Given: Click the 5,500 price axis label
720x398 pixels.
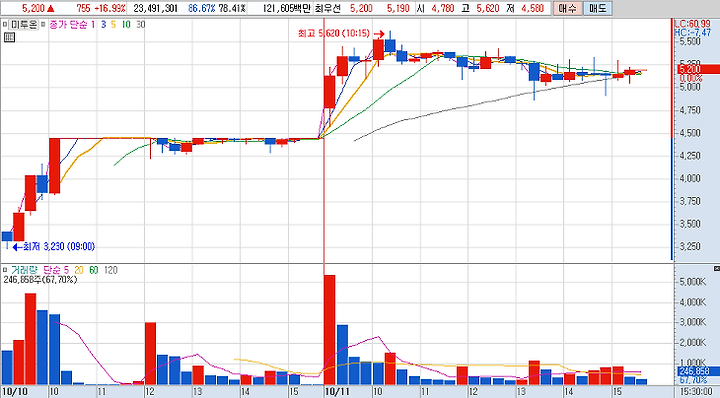Looking at the screenshot, I should click(690, 41).
